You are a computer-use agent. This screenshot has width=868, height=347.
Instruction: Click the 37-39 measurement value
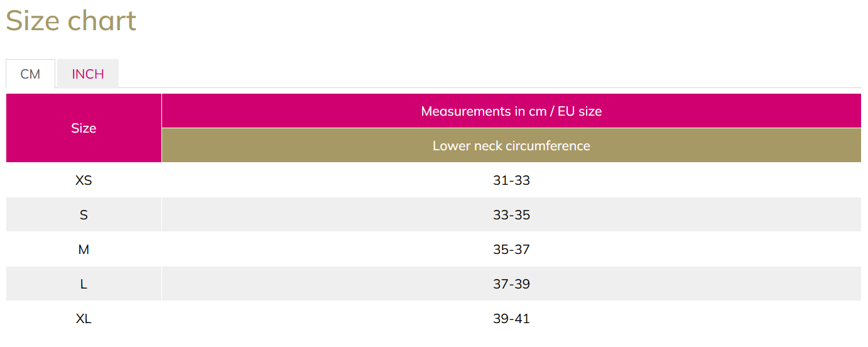point(511,284)
